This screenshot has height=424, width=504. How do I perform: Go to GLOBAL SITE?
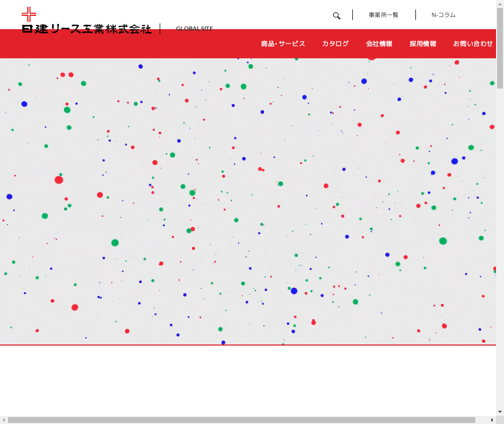click(195, 29)
